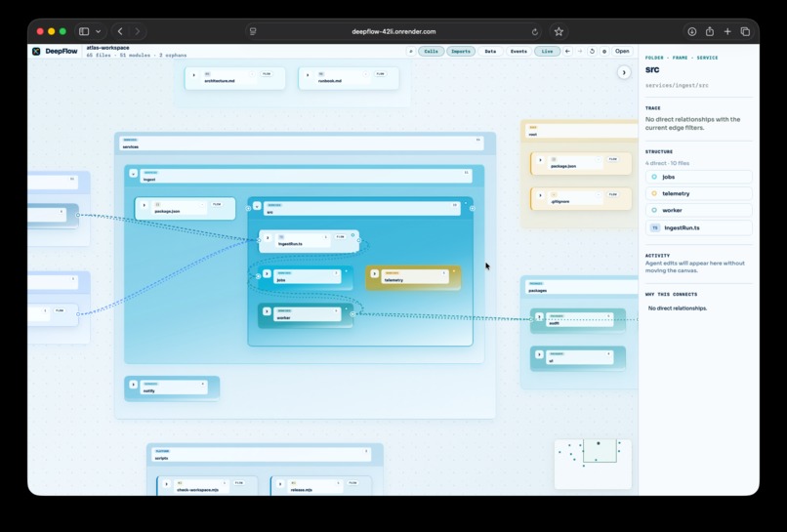Toggle the Calls edge filter

[432, 51]
